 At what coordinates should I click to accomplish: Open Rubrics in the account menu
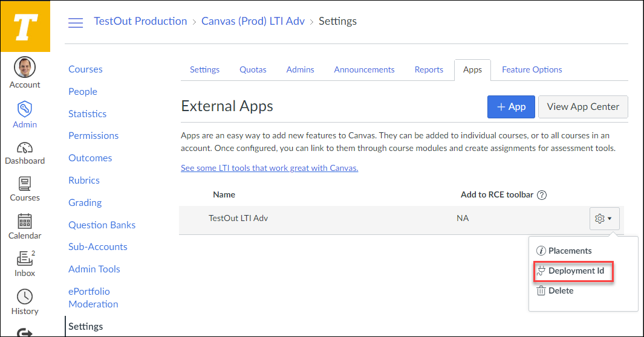[84, 181]
